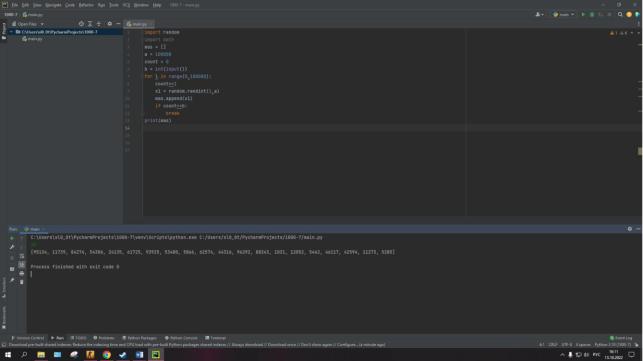Collapse the PycharmProjects root folder arrow
The image size is (643, 361).
11,32
